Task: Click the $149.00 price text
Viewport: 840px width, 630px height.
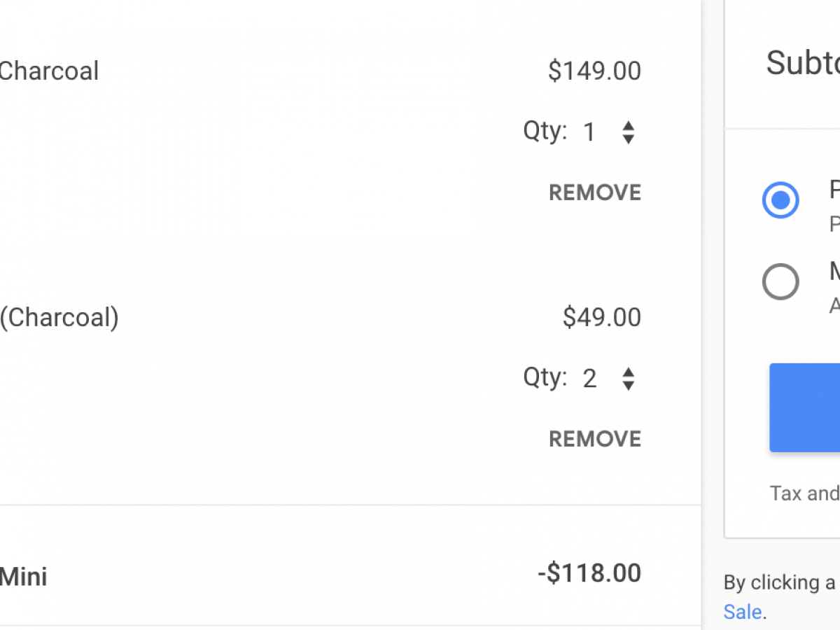Action: tap(594, 71)
